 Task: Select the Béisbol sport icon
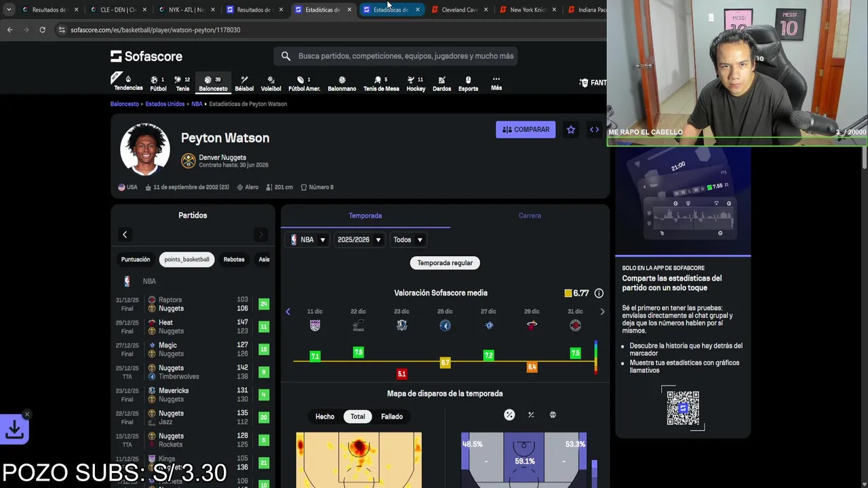pos(244,83)
